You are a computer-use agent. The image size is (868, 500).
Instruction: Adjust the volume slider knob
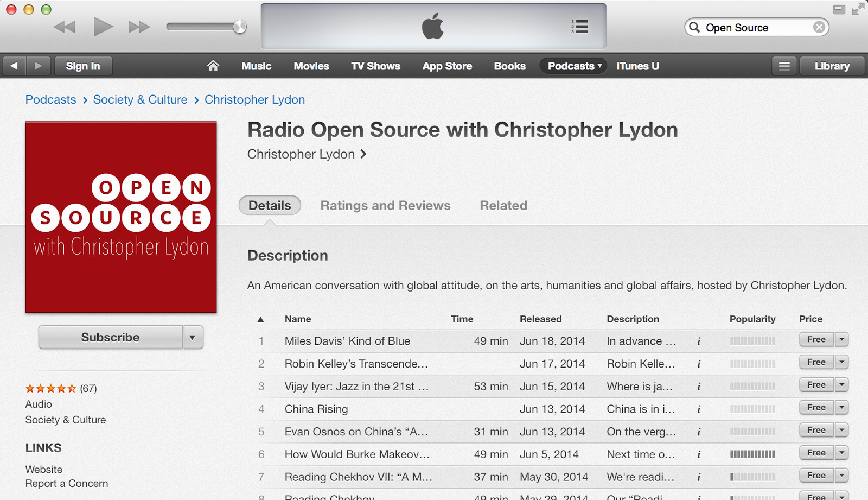click(240, 27)
